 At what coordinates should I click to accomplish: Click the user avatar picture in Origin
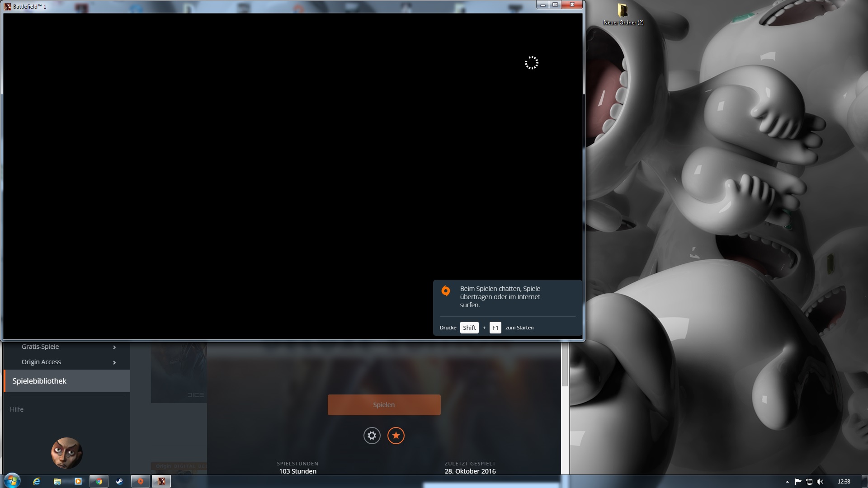(67, 453)
